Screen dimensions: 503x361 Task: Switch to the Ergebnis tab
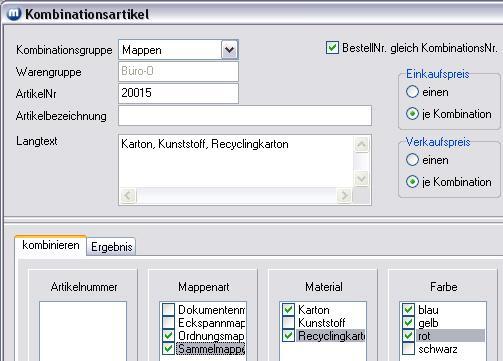click(111, 247)
